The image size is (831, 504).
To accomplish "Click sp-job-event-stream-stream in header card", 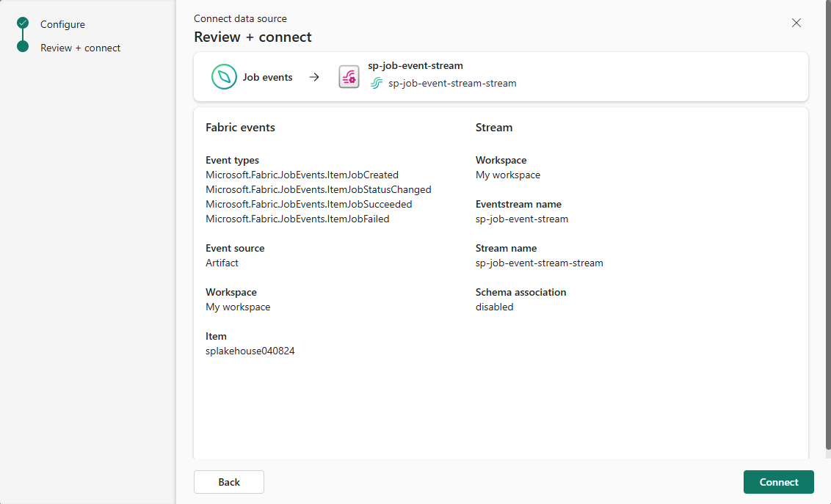I will click(x=452, y=83).
